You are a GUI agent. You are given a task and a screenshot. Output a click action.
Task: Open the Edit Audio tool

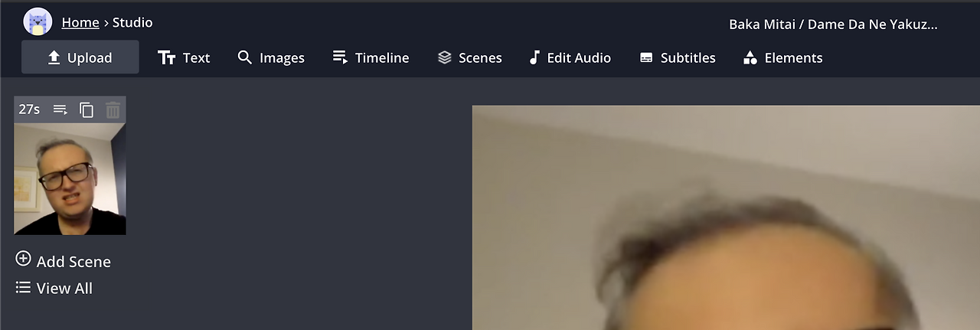tap(570, 57)
